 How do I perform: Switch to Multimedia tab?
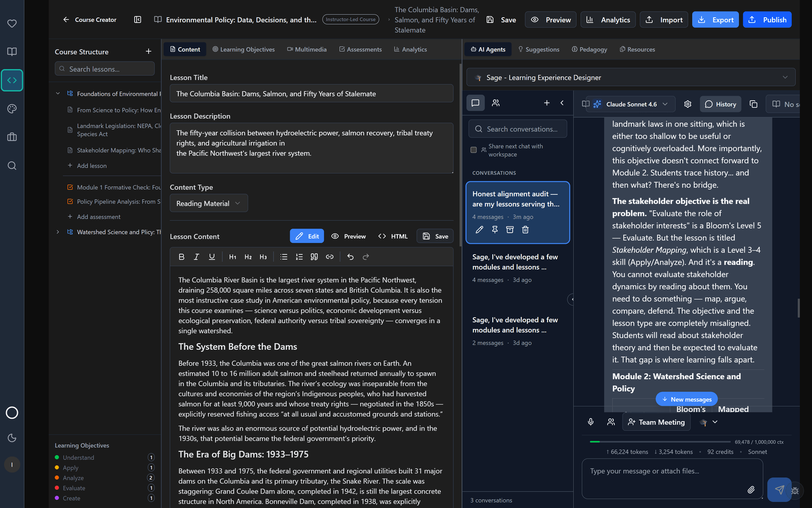point(307,49)
